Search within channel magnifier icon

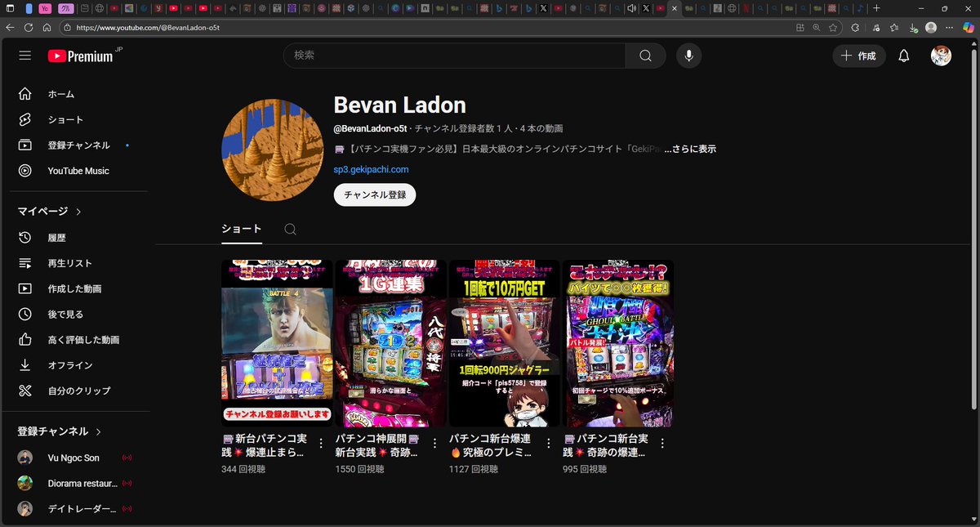[290, 230]
